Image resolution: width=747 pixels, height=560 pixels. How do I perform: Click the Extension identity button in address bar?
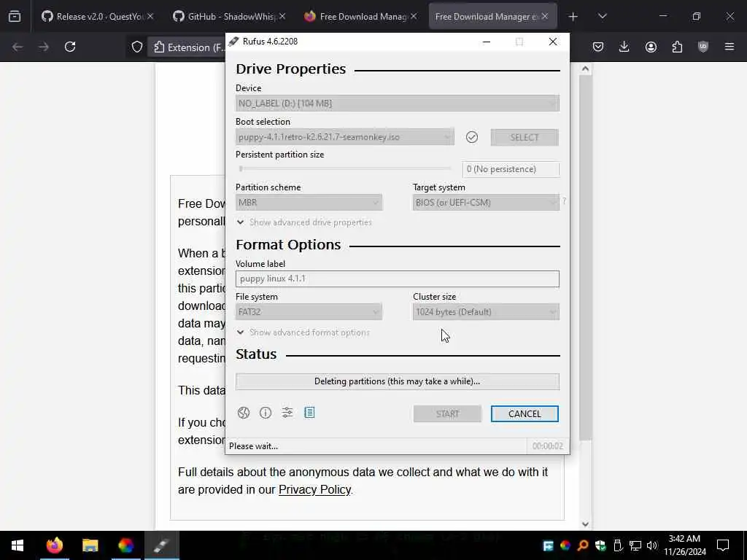(x=189, y=47)
